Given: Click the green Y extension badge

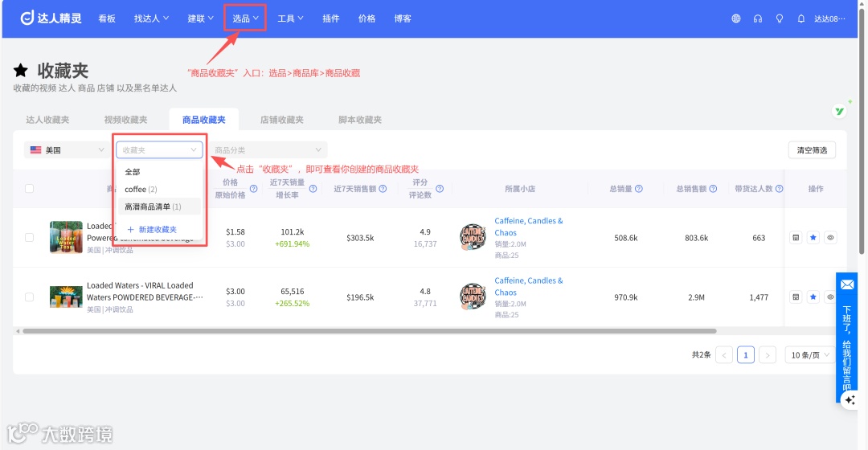Looking at the screenshot, I should click(840, 111).
